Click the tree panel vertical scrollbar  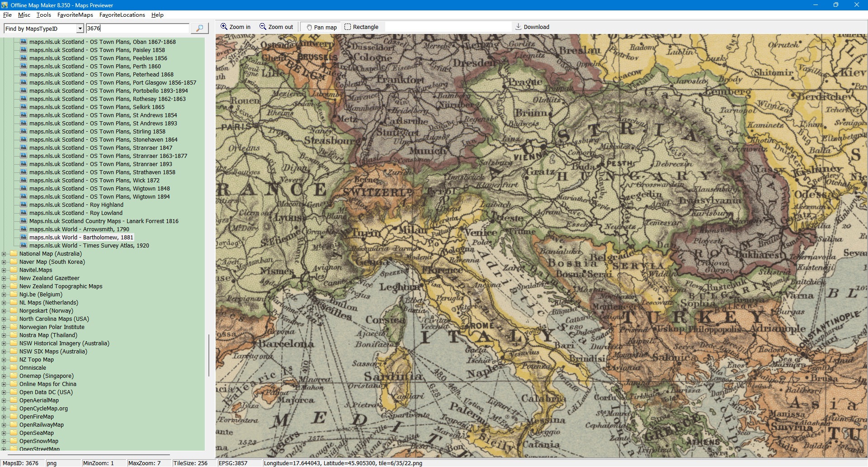click(208, 355)
